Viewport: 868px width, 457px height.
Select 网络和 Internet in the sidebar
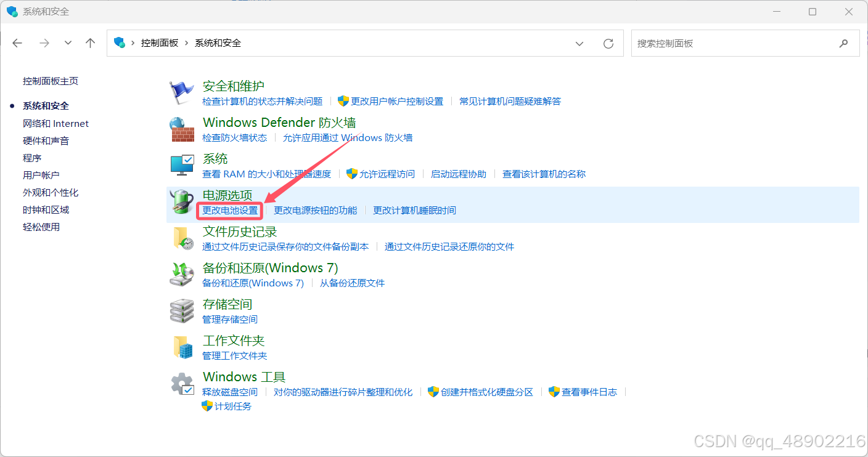coord(55,124)
